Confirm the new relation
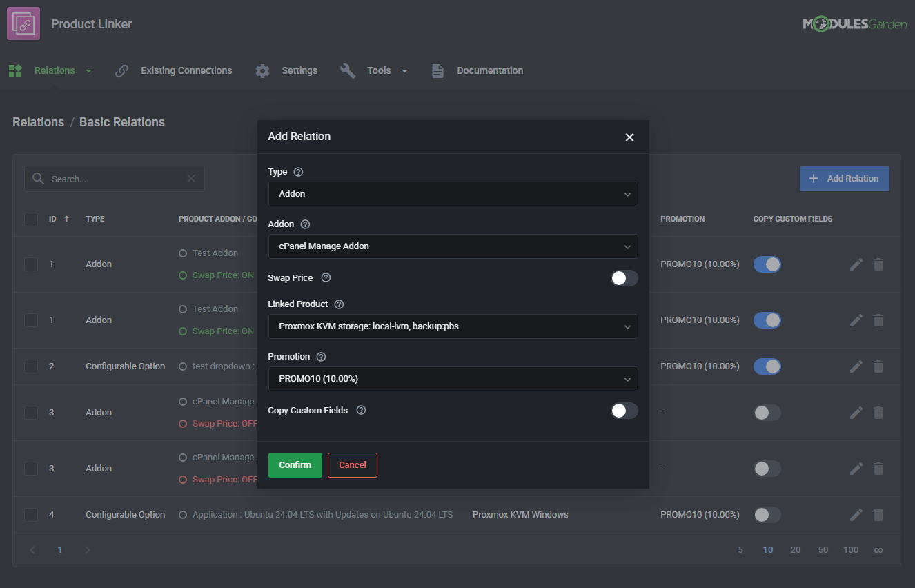 tap(295, 465)
